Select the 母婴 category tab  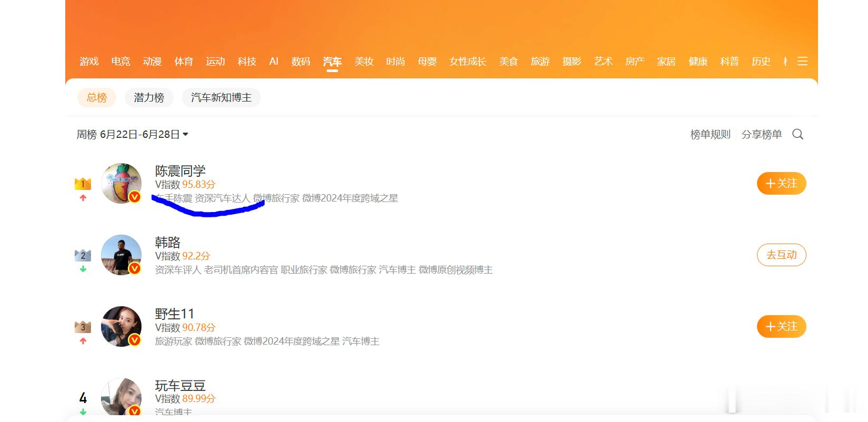point(427,62)
